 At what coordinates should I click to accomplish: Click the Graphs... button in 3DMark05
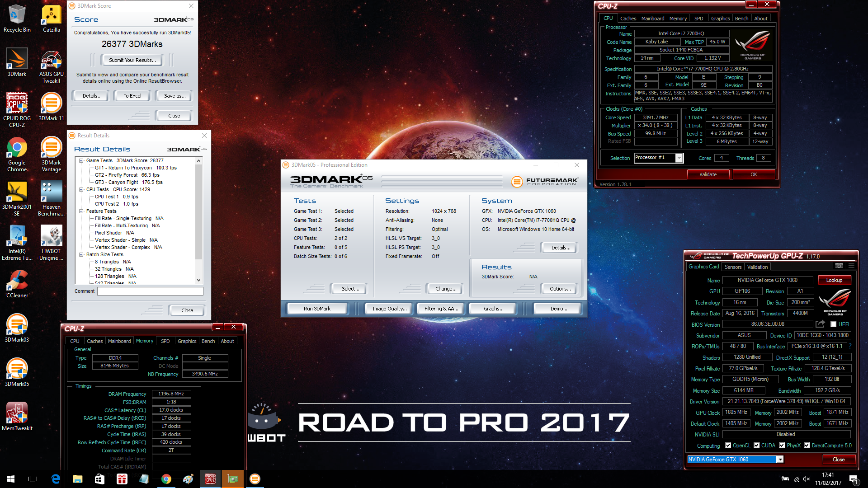[x=493, y=309]
